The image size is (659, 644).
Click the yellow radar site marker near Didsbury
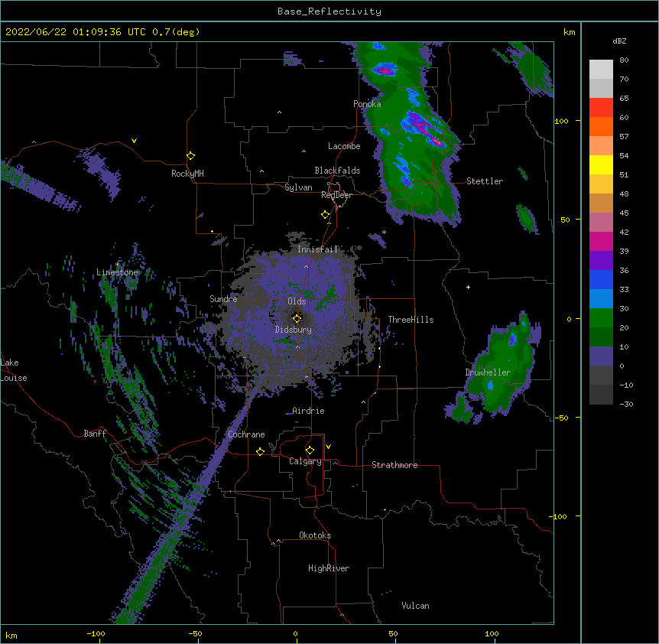point(297,318)
